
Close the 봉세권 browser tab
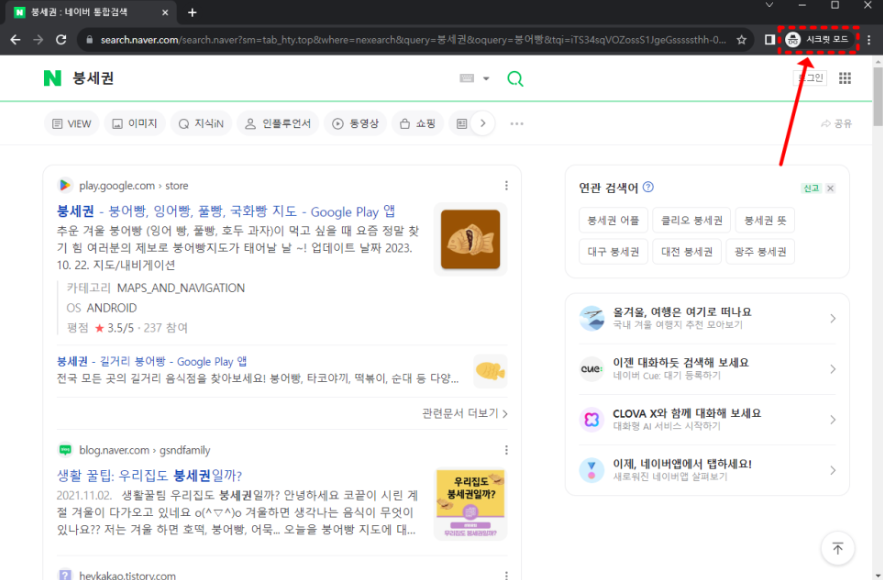click(x=165, y=12)
